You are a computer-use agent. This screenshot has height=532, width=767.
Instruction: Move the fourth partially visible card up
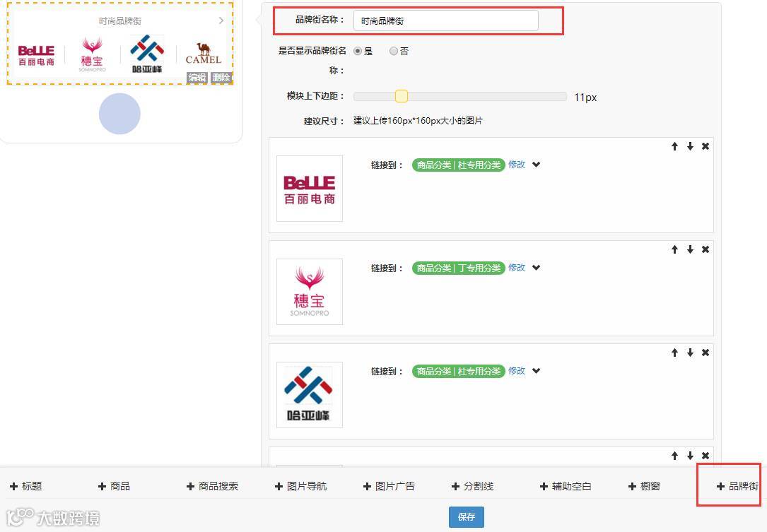click(x=674, y=456)
